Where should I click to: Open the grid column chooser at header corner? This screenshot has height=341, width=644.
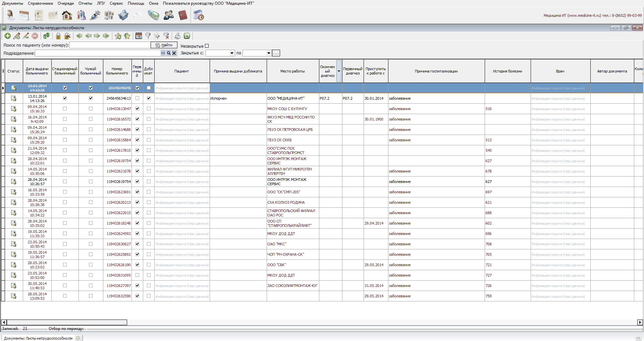(3, 71)
